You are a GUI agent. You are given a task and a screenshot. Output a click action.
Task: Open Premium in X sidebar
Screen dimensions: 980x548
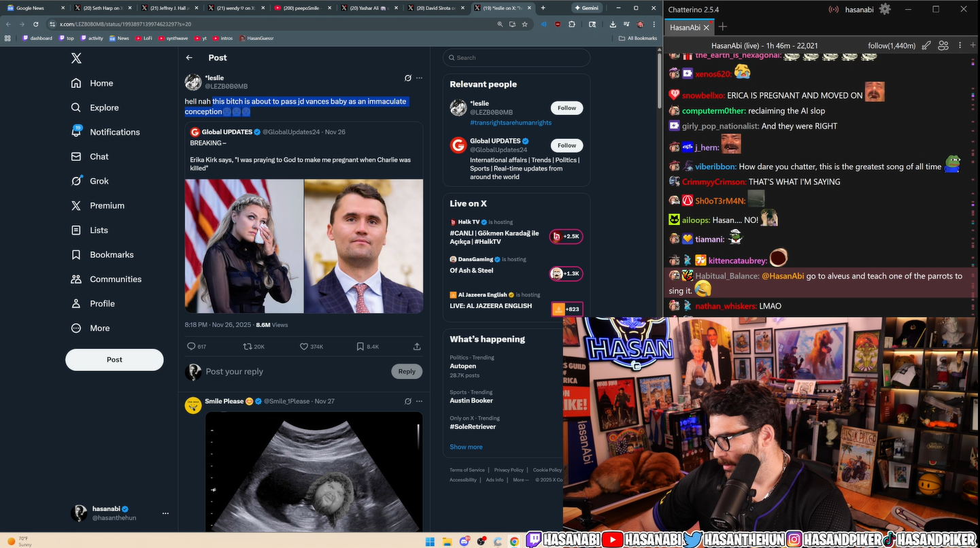click(98, 205)
